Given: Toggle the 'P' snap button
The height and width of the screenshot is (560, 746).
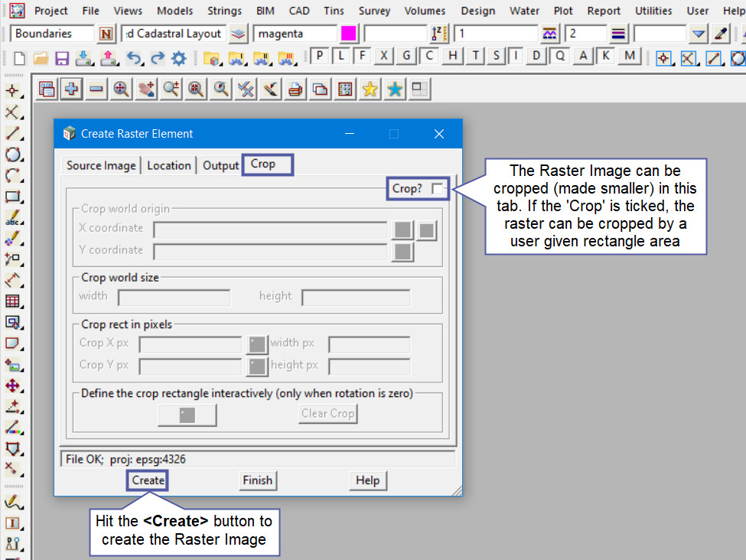Looking at the screenshot, I should click(x=319, y=57).
